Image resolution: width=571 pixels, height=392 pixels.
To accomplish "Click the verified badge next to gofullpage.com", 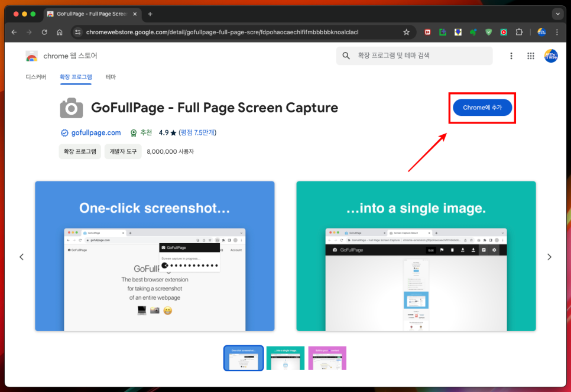I will pos(64,133).
